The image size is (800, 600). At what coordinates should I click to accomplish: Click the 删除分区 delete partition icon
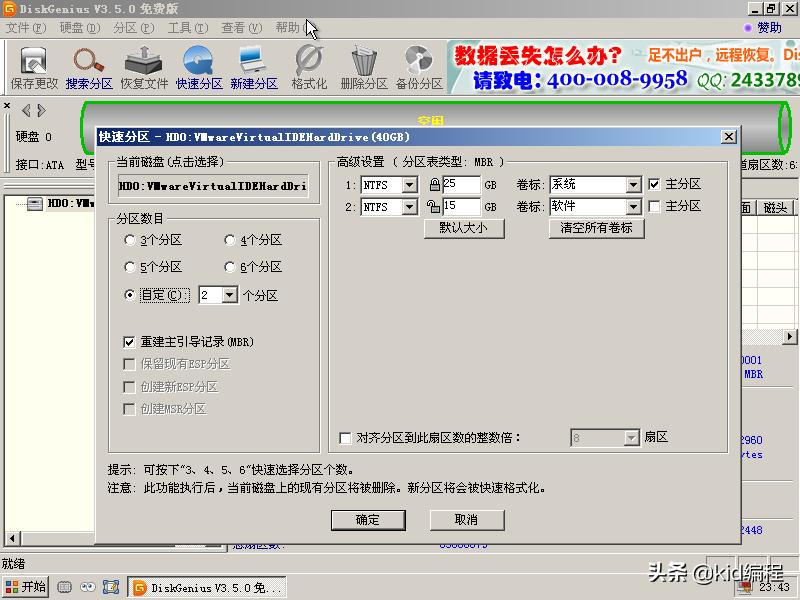tap(364, 68)
